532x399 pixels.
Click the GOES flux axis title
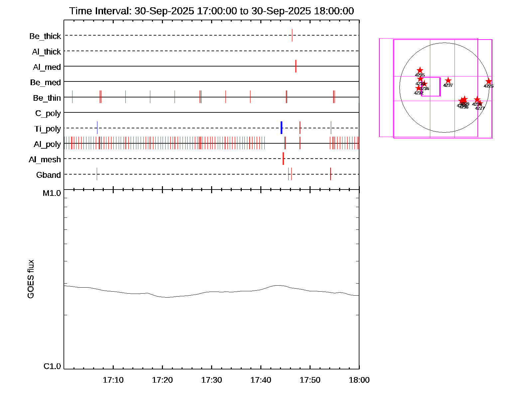31,279
